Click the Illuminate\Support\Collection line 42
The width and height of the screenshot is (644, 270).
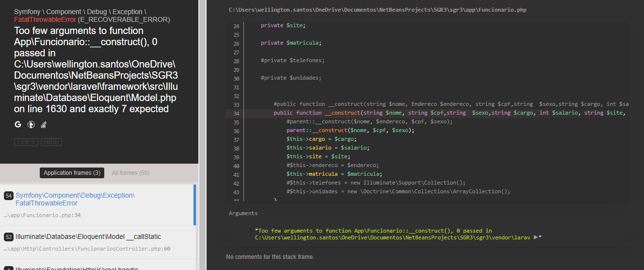pos(376,183)
